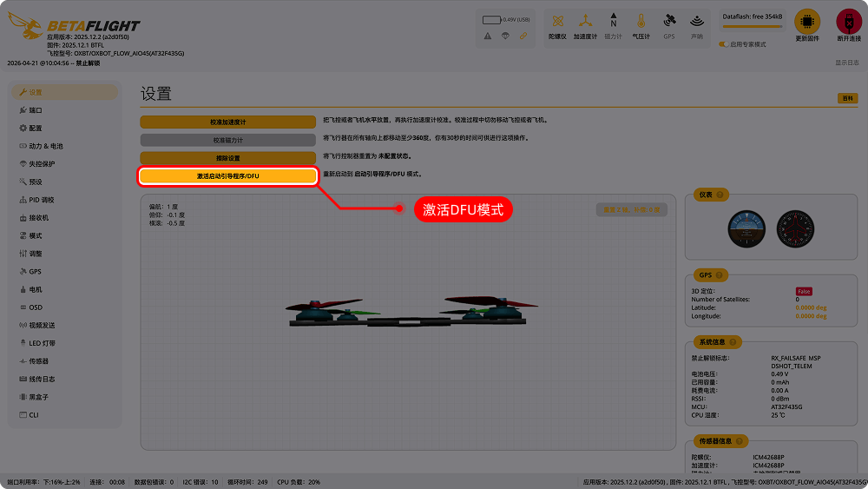868x489 pixels.
Task: Click the warning triangle icon under battery
Action: coord(488,36)
